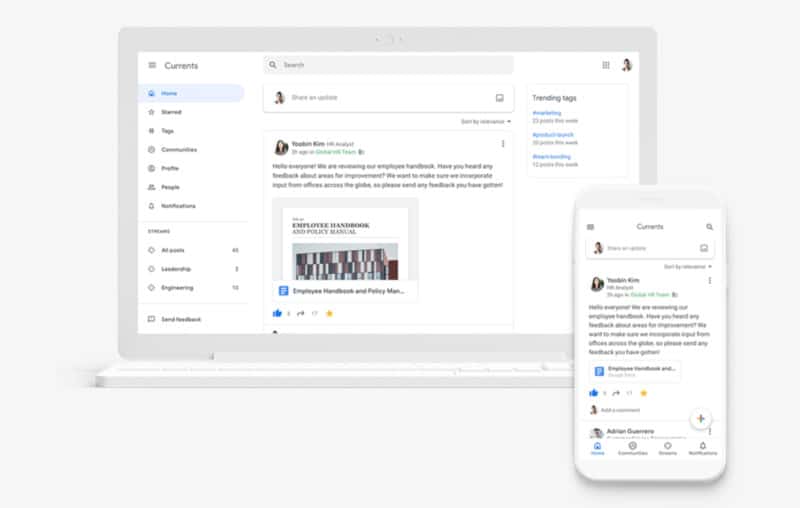Click Share an update box on laptop

pos(388,97)
